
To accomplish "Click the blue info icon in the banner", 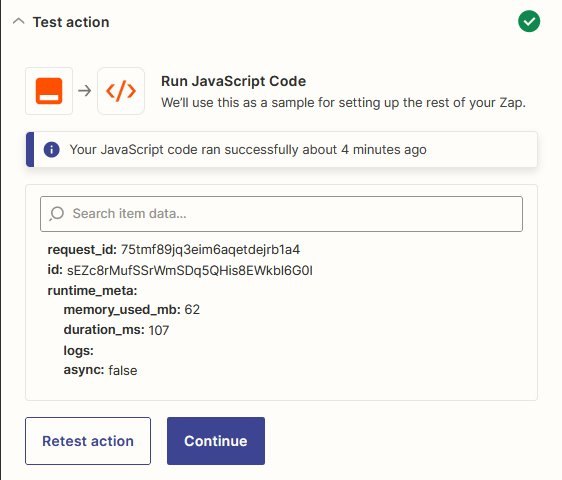I will (x=51, y=149).
